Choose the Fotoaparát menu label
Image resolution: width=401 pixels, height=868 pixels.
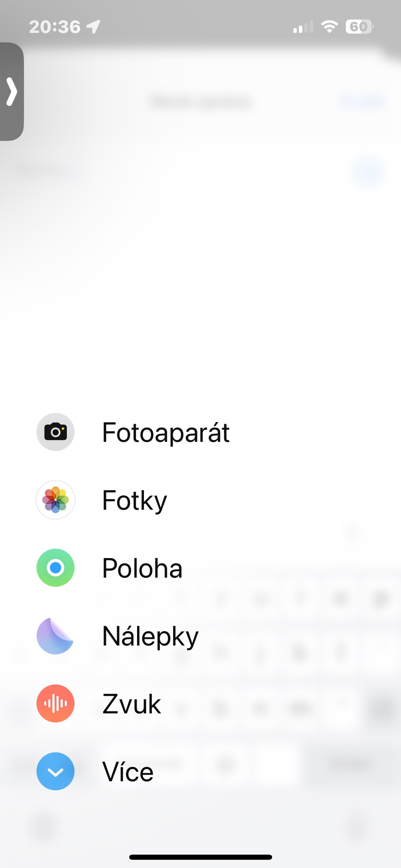point(166,433)
